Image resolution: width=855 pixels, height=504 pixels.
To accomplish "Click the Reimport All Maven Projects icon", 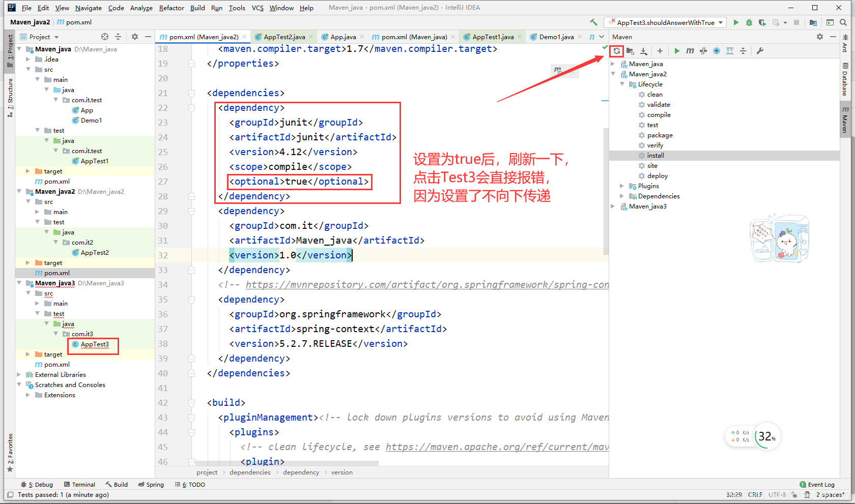I will click(x=617, y=51).
